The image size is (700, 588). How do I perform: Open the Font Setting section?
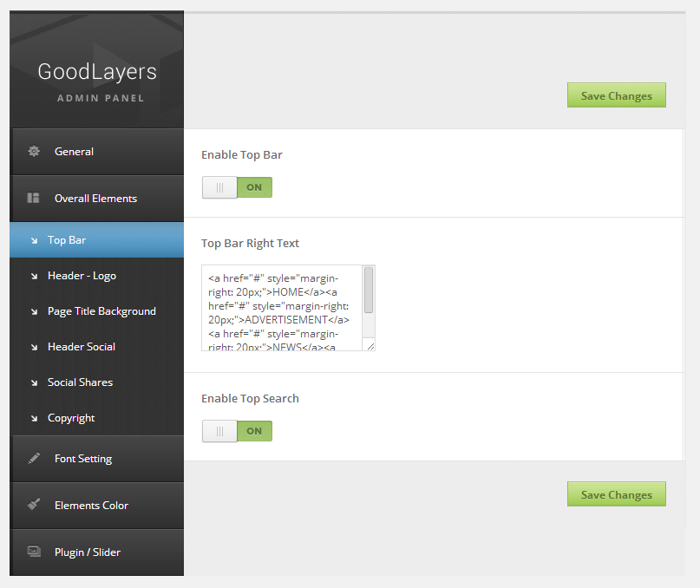tap(97, 459)
